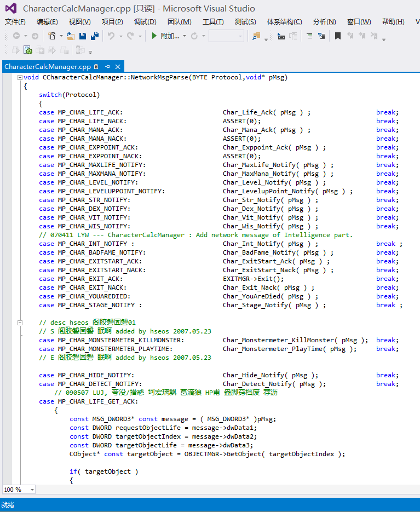Click OBJECTMGR->GetObject call text

[x=264, y=454]
